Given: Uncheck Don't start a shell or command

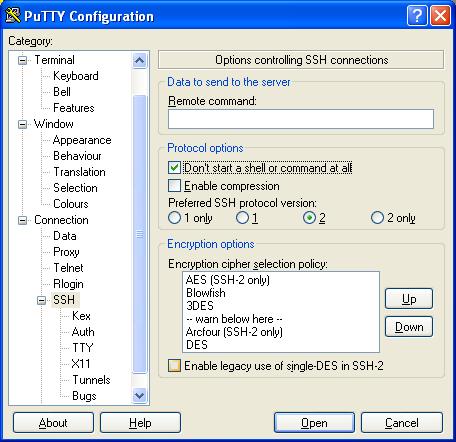Looking at the screenshot, I should click(174, 168).
